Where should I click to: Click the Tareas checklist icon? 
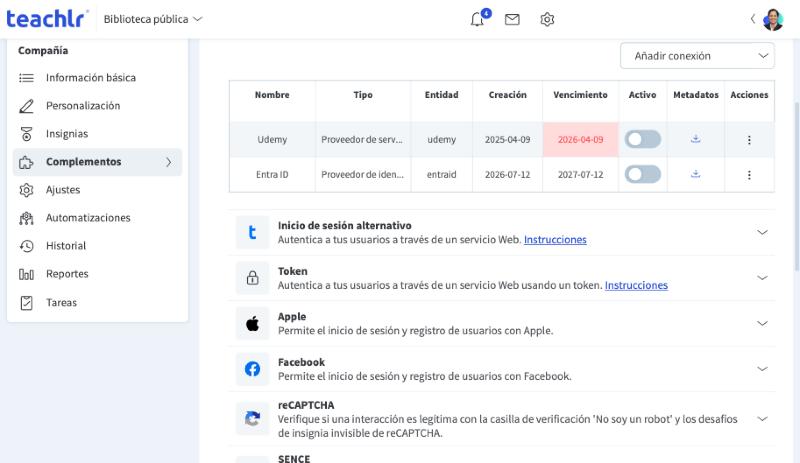[x=26, y=303]
